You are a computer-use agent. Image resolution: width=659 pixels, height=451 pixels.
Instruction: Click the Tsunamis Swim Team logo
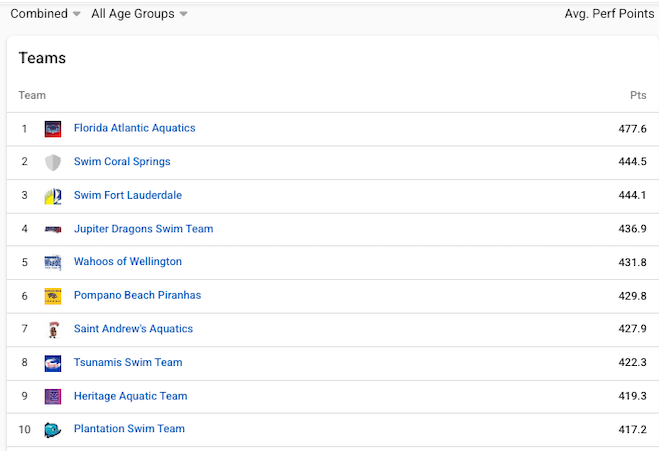click(53, 363)
